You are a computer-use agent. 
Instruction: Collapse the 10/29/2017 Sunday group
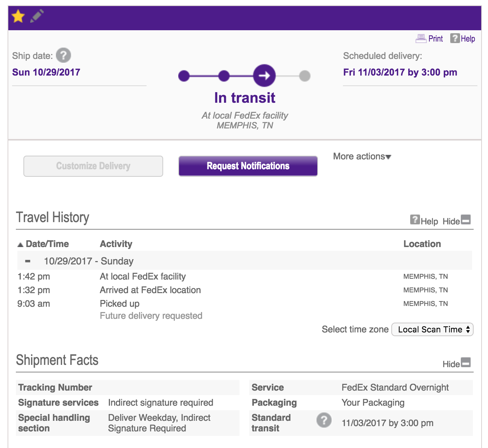click(28, 261)
